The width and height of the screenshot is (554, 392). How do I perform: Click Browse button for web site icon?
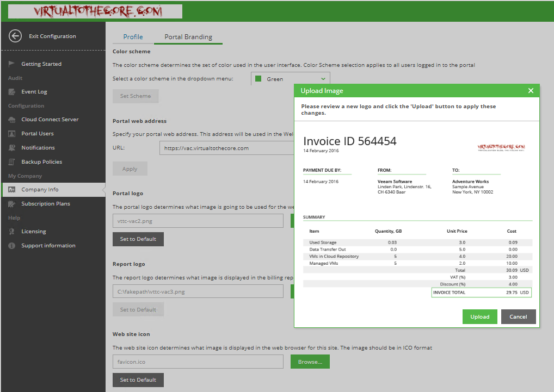click(310, 362)
